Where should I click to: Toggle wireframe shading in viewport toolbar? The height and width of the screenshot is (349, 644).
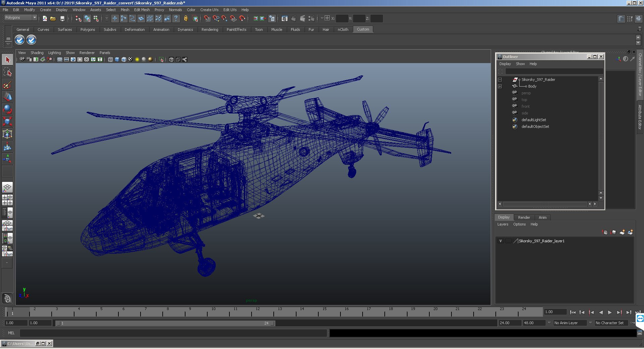pyautogui.click(x=110, y=59)
